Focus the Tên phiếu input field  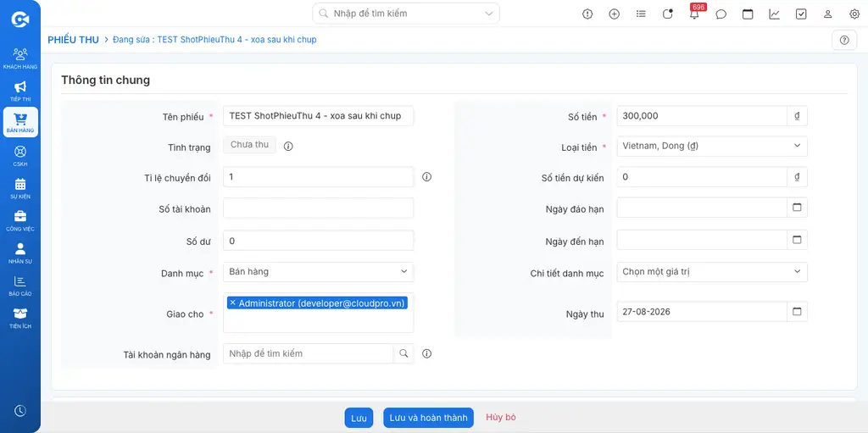coord(319,116)
